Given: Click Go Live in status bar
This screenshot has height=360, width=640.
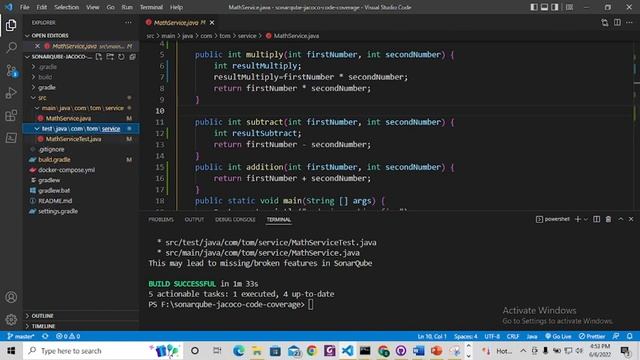Looking at the screenshot, I should pos(558,336).
